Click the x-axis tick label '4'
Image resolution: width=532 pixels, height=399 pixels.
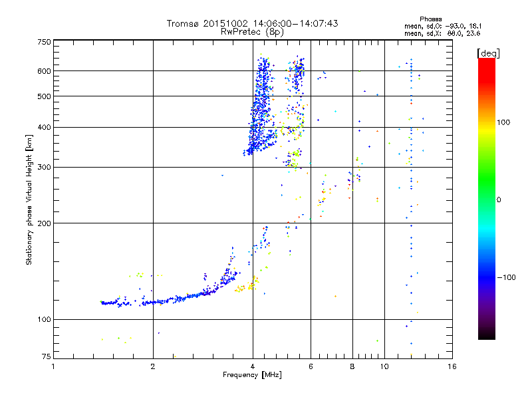253,366
